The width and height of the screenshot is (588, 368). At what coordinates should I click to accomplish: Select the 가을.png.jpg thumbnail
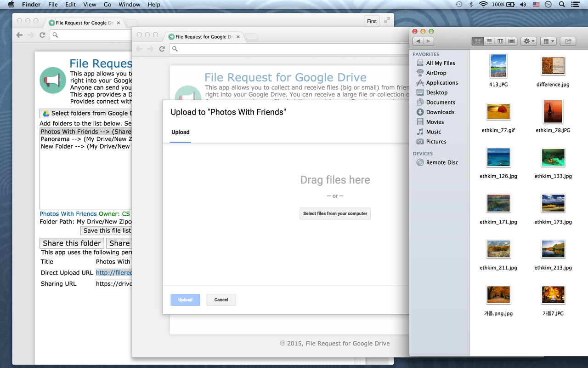[498, 295]
